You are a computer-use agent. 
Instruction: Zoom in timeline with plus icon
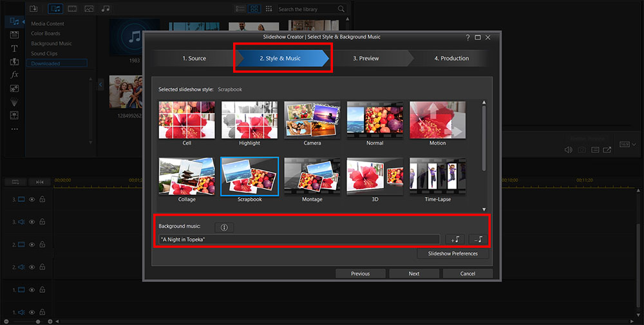point(50,321)
